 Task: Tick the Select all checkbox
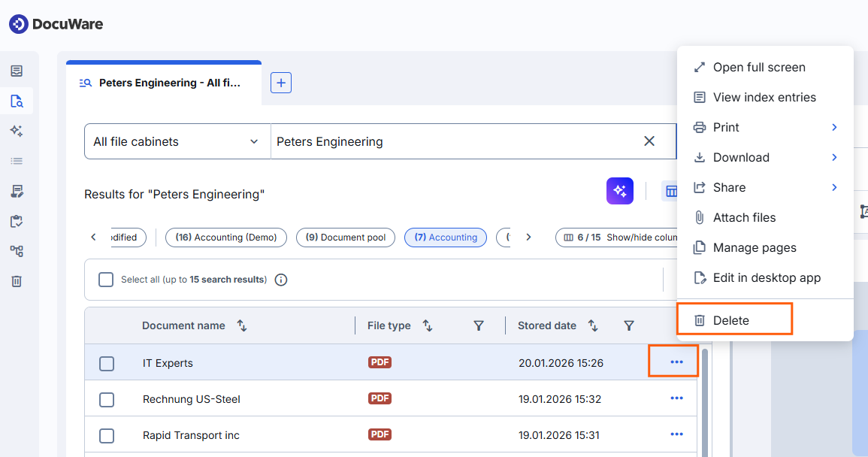(x=106, y=279)
